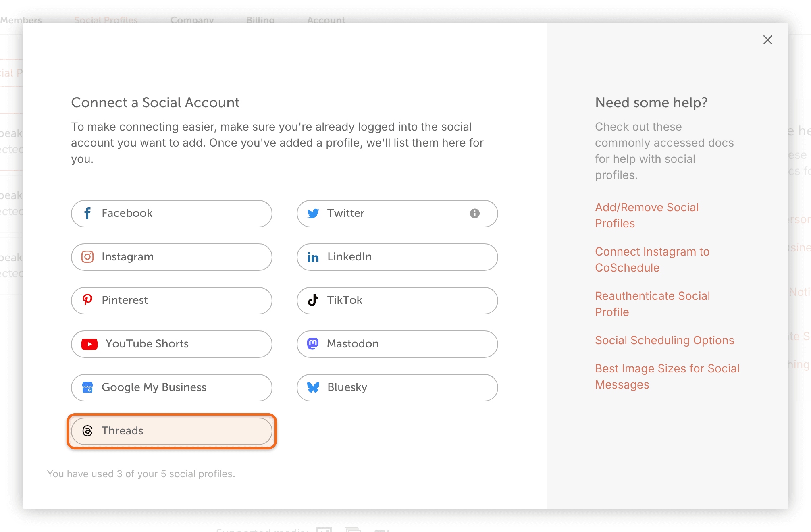Screen dimensions: 811x532
Task: Switch to the Account tab behind dialog
Action: pyautogui.click(x=326, y=20)
